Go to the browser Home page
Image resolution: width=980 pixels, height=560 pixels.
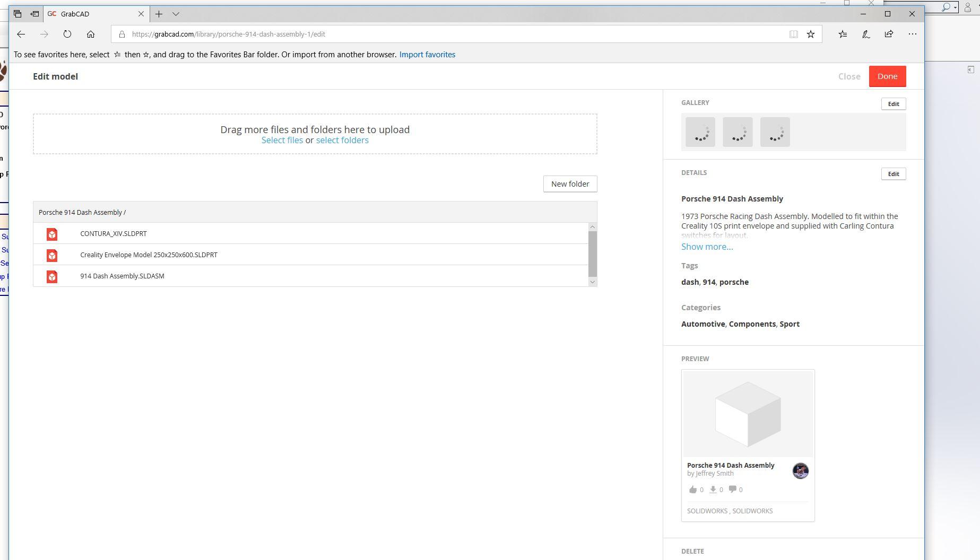pos(91,34)
